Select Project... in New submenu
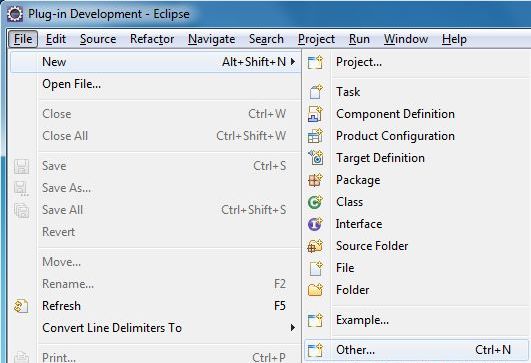531x363 pixels. tap(416, 62)
